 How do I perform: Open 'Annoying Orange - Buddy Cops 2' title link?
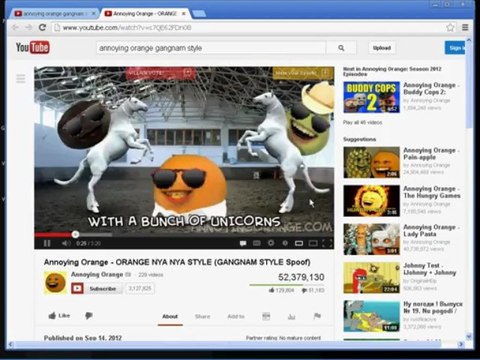pyautogui.click(x=431, y=89)
